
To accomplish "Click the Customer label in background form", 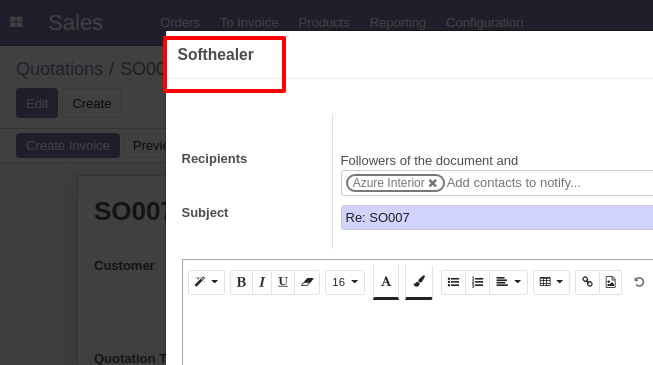I will tap(124, 266).
